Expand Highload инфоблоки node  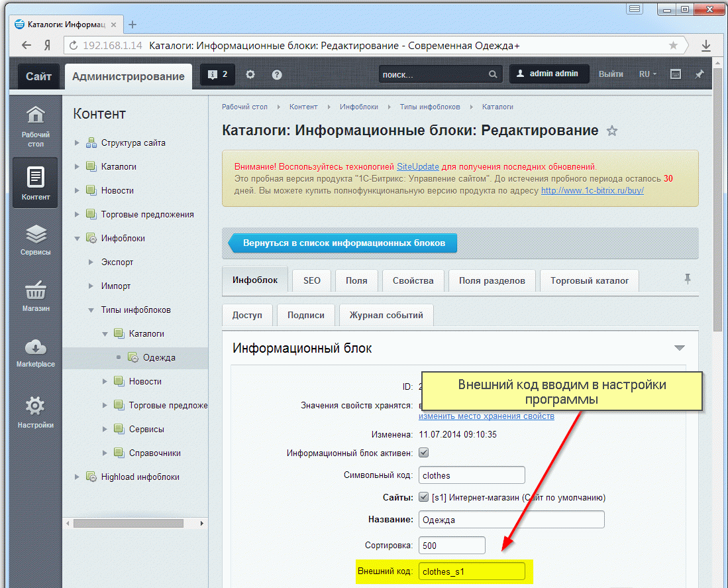(x=77, y=477)
